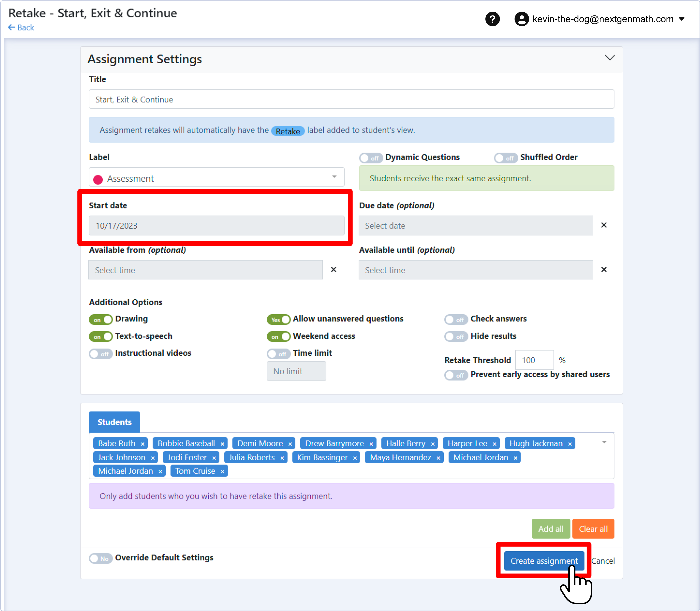Toggle Prevent early access by shared users
The image size is (700, 611).
[x=456, y=375]
